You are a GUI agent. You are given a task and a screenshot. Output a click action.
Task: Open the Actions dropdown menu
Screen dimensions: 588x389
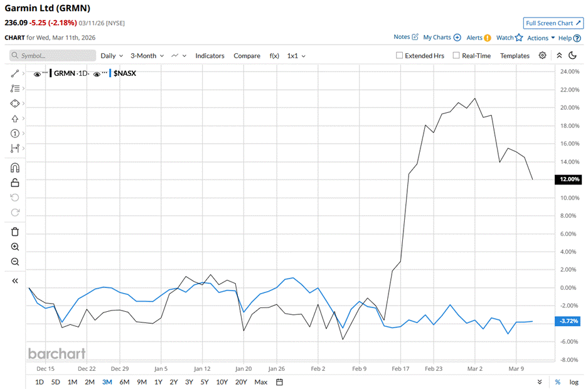pos(541,38)
